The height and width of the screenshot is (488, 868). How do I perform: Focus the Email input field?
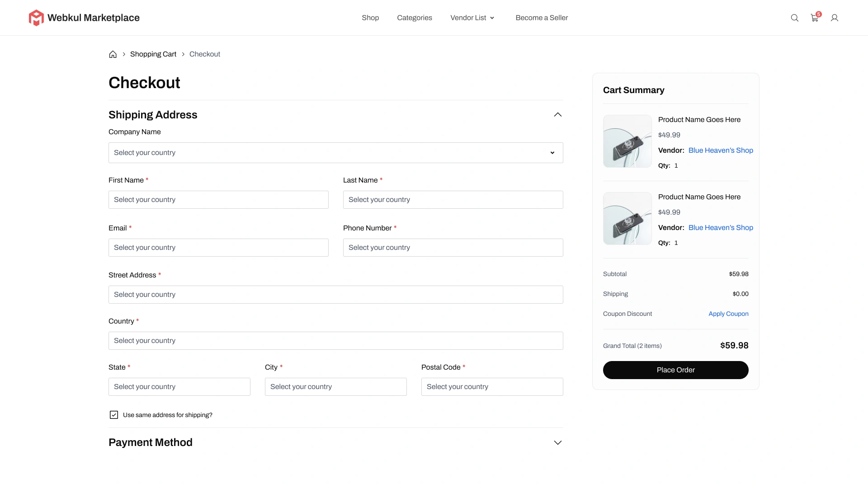tap(218, 248)
